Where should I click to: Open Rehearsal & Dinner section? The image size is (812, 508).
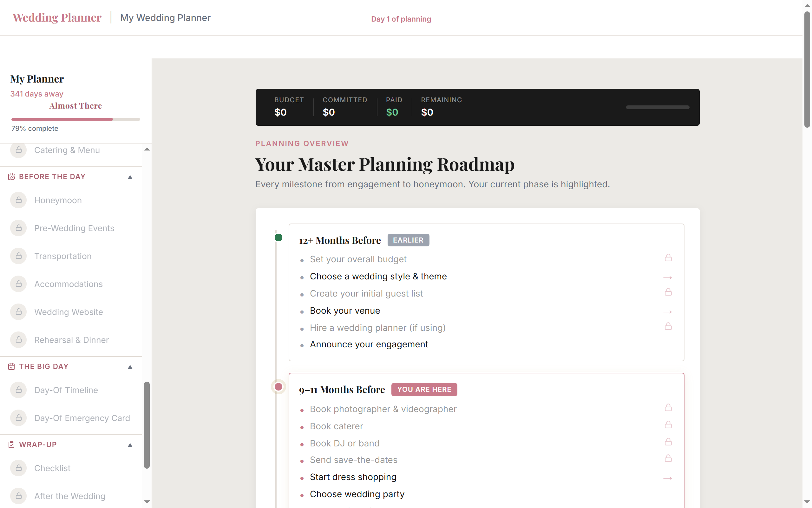[x=71, y=340]
